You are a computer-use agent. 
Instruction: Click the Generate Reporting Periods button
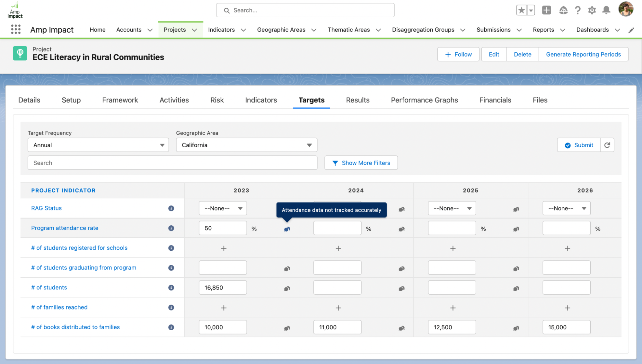583,54
